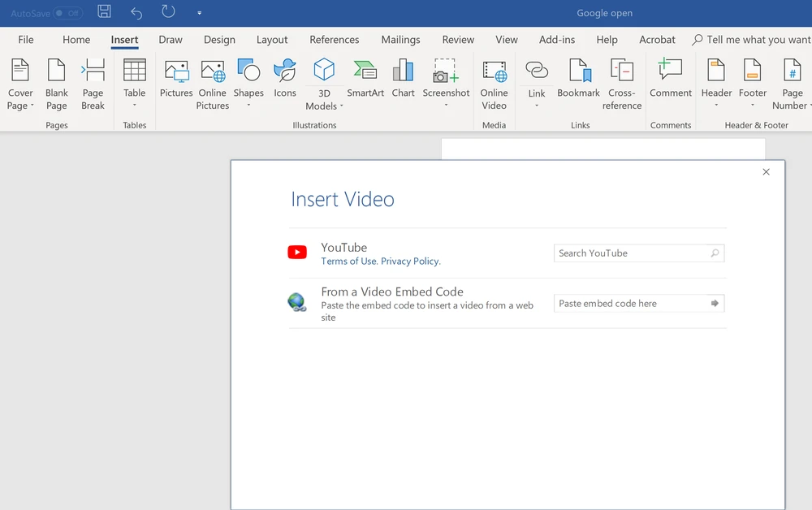Image resolution: width=812 pixels, height=510 pixels.
Task: Toggle the AutoSave switch
Action: point(68,13)
